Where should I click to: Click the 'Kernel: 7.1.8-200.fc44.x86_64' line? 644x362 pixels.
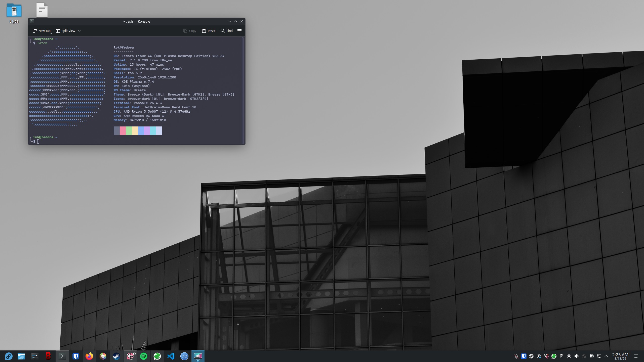click(x=143, y=60)
